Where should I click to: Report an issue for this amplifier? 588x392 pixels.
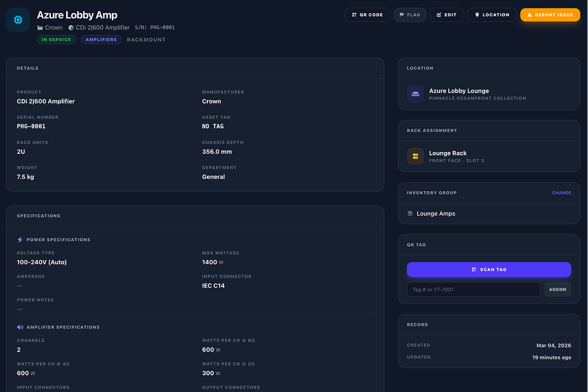550,15
